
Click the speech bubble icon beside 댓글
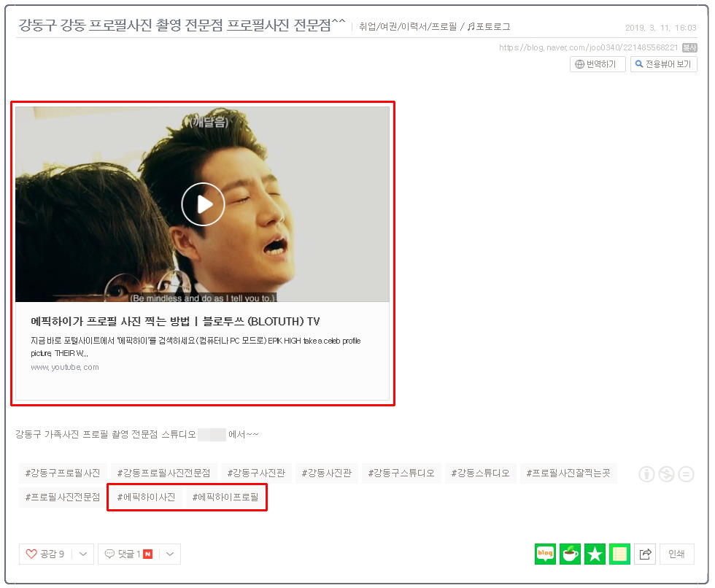point(109,554)
